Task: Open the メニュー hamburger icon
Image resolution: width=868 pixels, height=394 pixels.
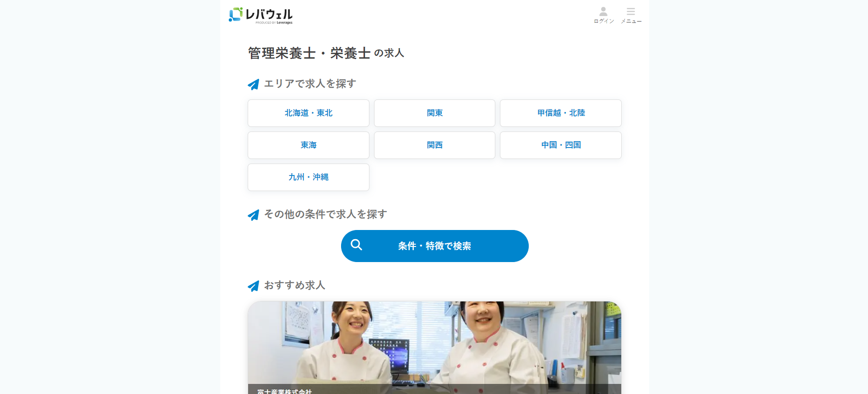Action: tap(630, 12)
